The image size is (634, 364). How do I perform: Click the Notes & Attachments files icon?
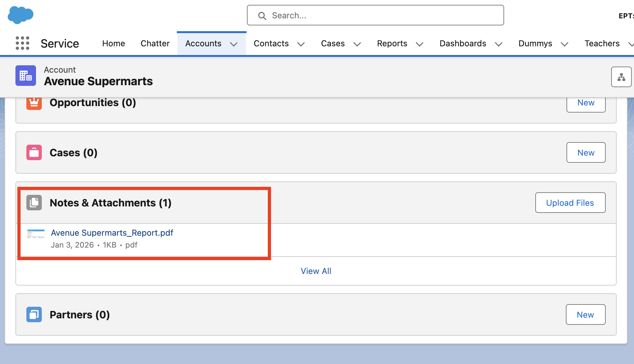[x=34, y=203]
